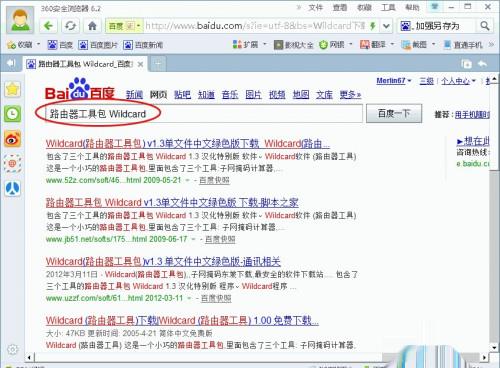Switch to the 文库 Baidu tab
The height and width of the screenshot is (368, 500).
tap(324, 95)
